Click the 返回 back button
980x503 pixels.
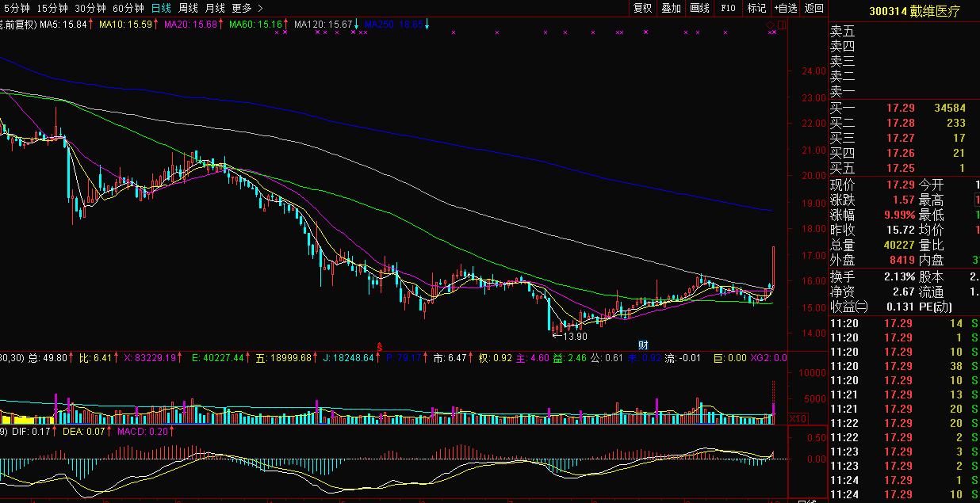click(x=814, y=8)
